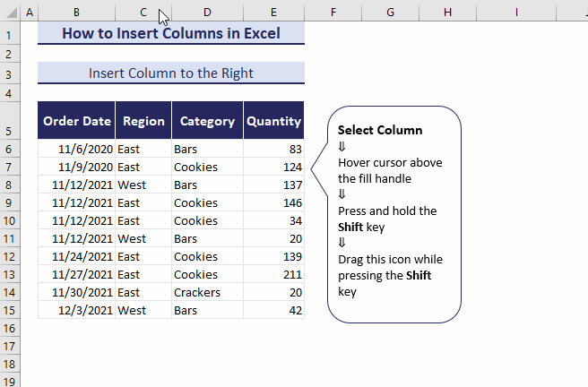This screenshot has width=588, height=387.
Task: Select the cell with date 11/30/2021
Action: click(76, 292)
